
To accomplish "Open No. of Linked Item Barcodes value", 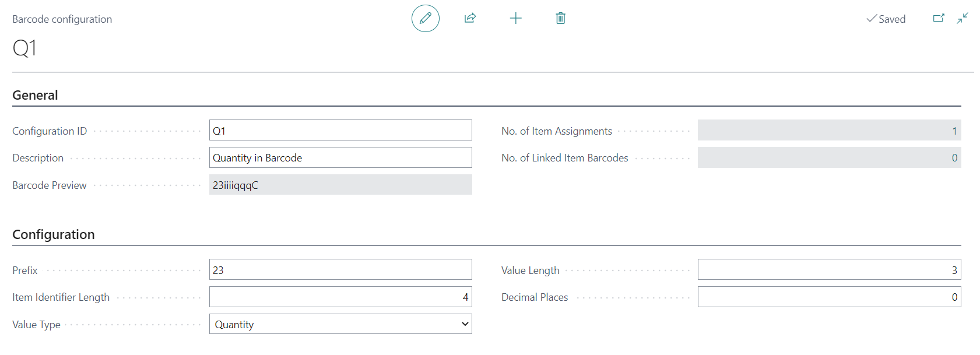I will 829,157.
